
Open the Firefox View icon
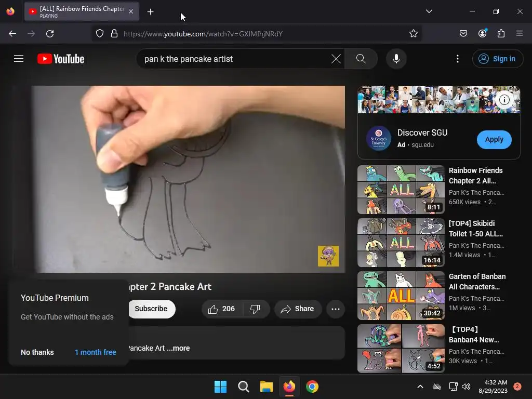pyautogui.click(x=10, y=11)
